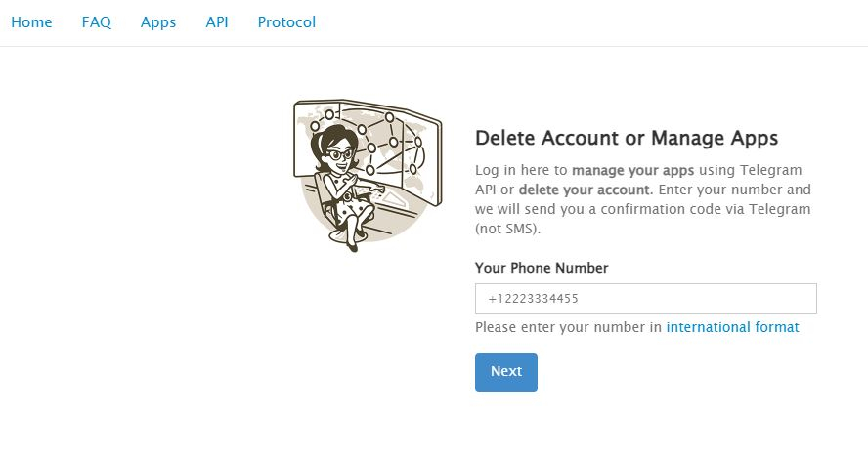The height and width of the screenshot is (465, 868).
Task: Open the Home navigation link
Action: (x=31, y=21)
